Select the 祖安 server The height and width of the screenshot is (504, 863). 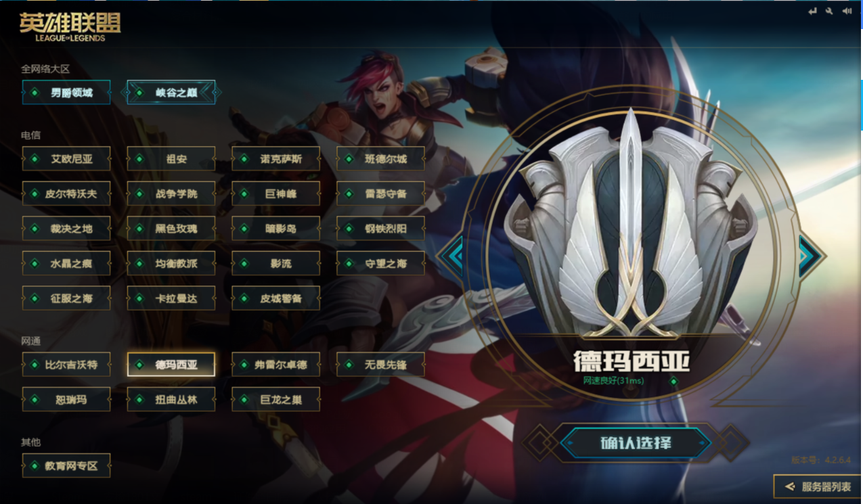[171, 159]
